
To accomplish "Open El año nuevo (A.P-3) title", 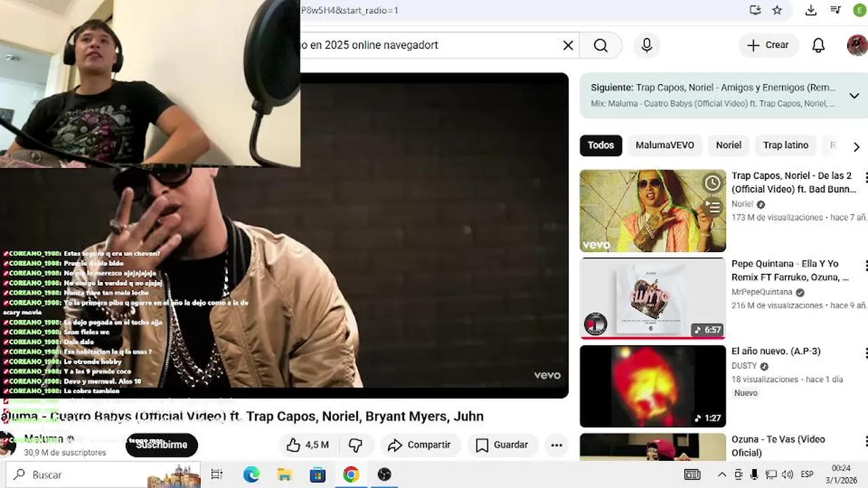I will (776, 351).
